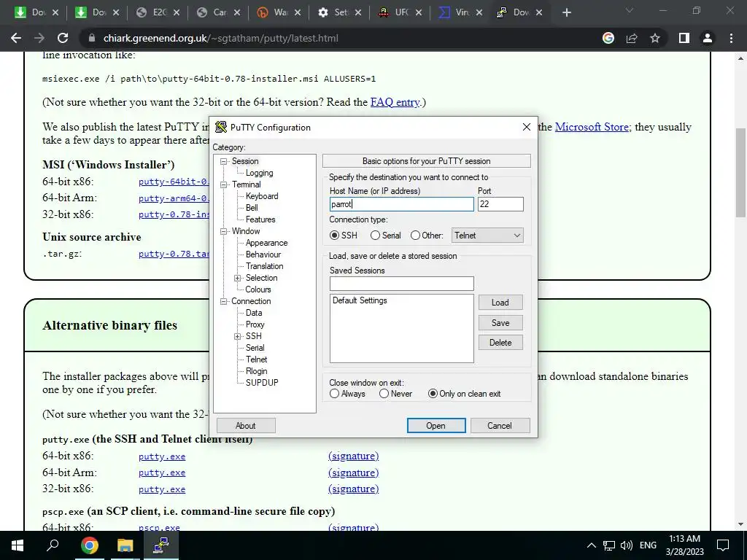Click Open button in PuTTY

[436, 426]
